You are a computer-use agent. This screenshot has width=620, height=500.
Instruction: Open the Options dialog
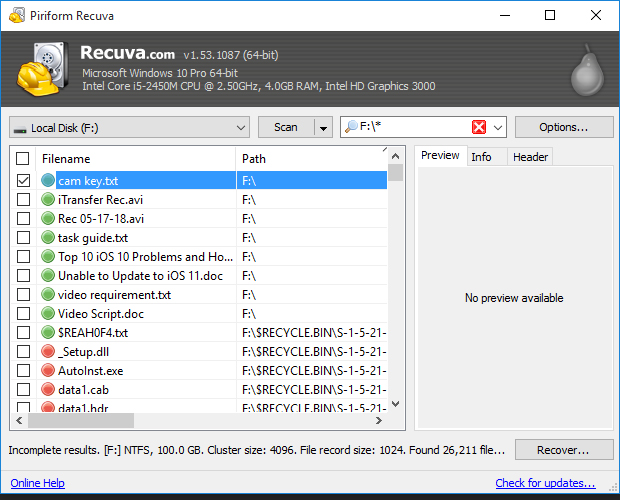564,127
